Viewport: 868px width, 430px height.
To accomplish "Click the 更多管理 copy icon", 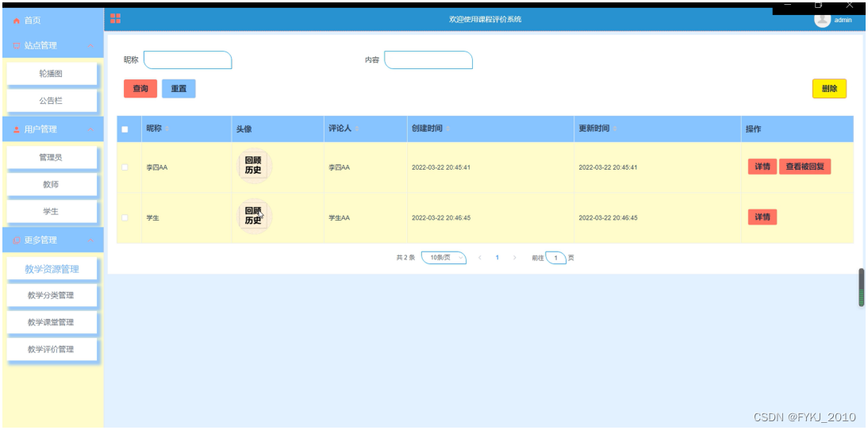I will point(17,240).
